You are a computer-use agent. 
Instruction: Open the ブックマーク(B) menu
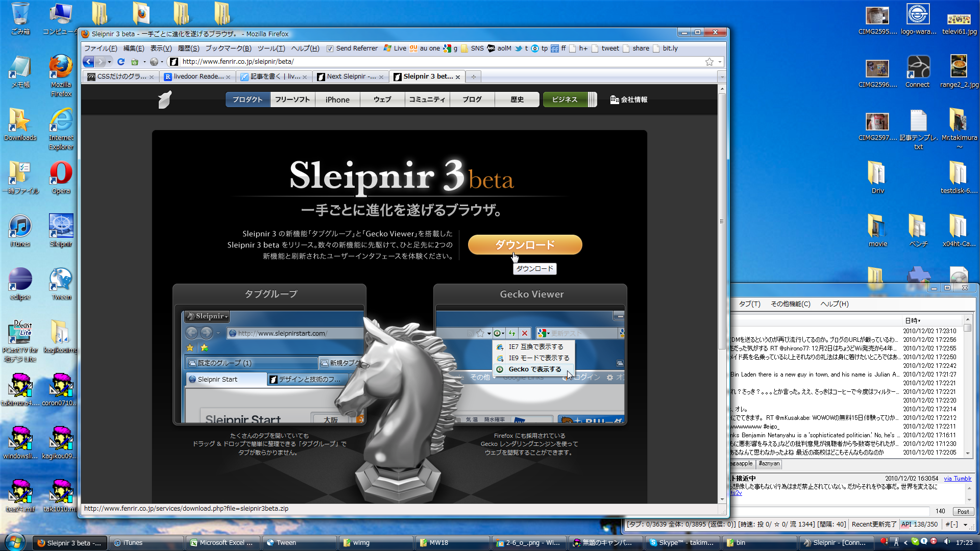click(228, 48)
